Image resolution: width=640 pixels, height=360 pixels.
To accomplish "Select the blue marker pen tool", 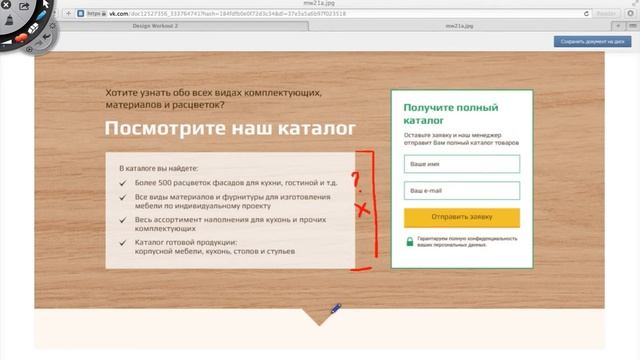I will click(41, 16).
